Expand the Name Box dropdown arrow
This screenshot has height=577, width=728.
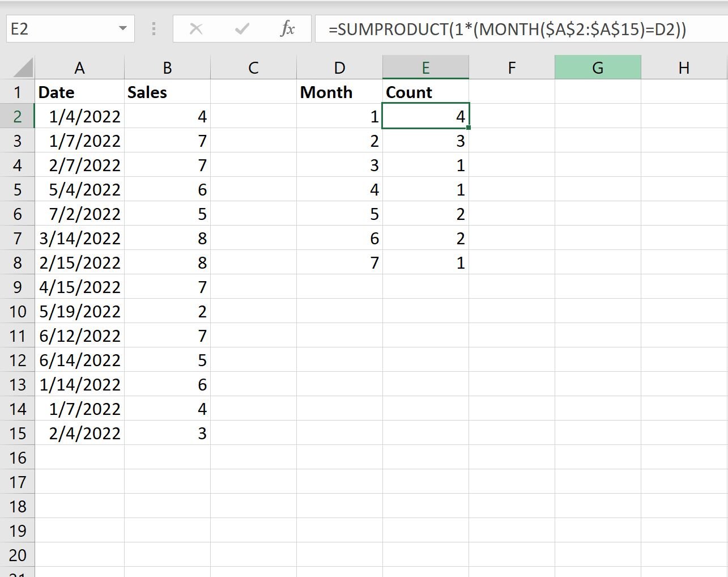[122, 29]
